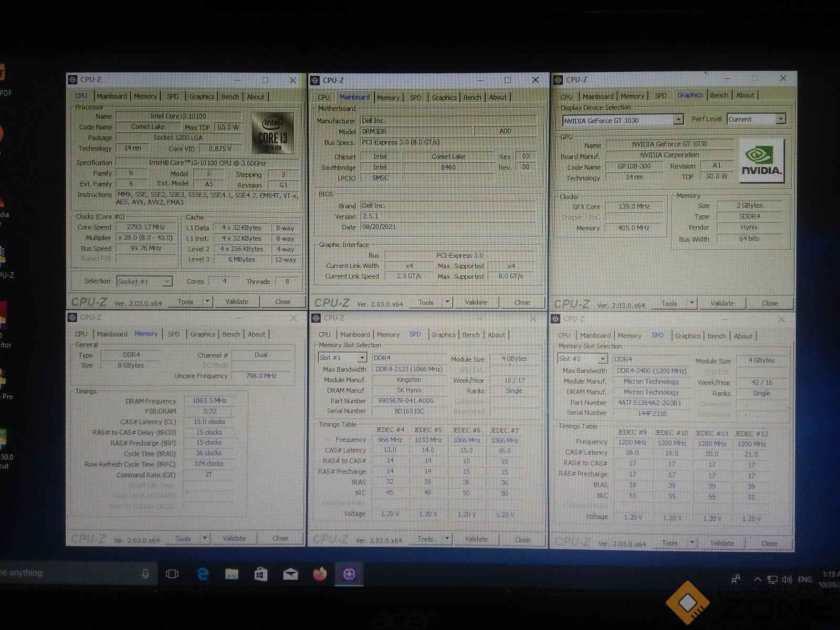Expand Tools arrow in 8 GBytes Memory window

pos(205,538)
